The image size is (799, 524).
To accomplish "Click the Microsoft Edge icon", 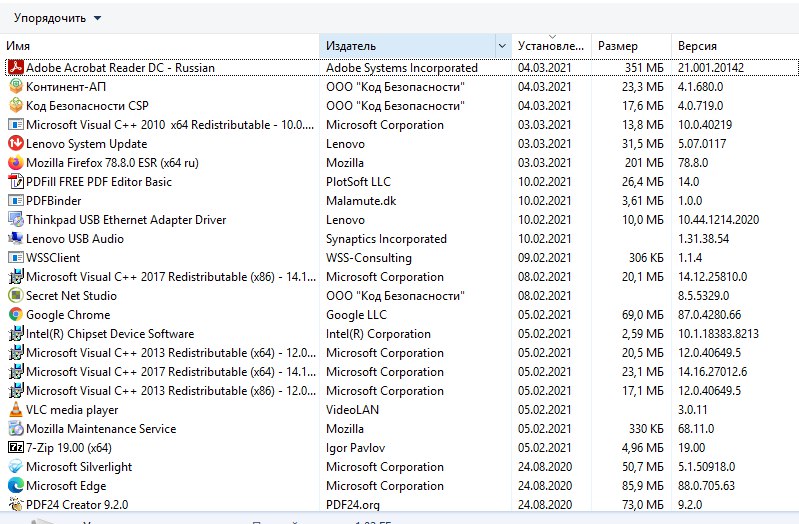I will (x=16, y=486).
